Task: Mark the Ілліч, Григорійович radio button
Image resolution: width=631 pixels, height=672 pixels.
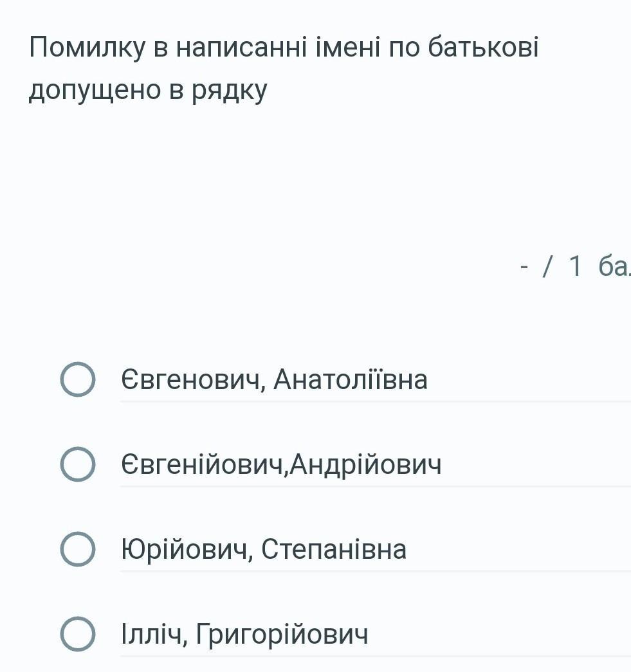Action: click(x=78, y=634)
